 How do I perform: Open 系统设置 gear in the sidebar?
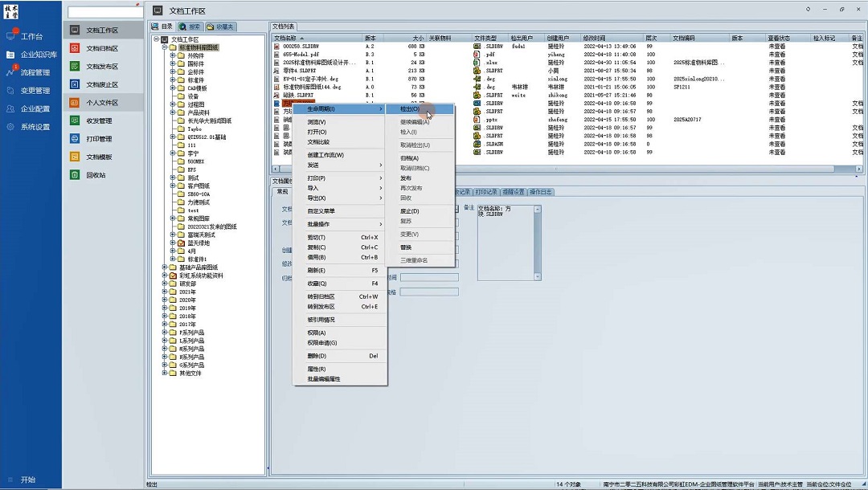[x=10, y=127]
